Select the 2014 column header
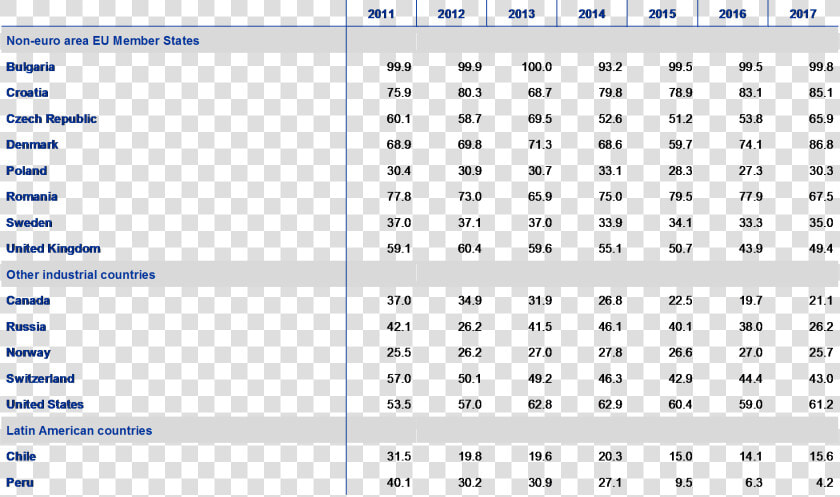 click(x=591, y=14)
